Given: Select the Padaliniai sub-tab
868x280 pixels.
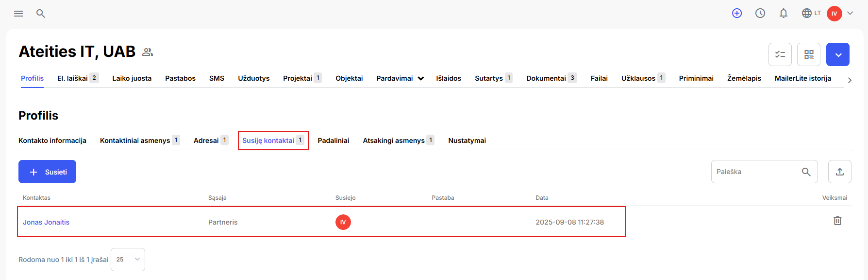Looking at the screenshot, I should point(334,140).
